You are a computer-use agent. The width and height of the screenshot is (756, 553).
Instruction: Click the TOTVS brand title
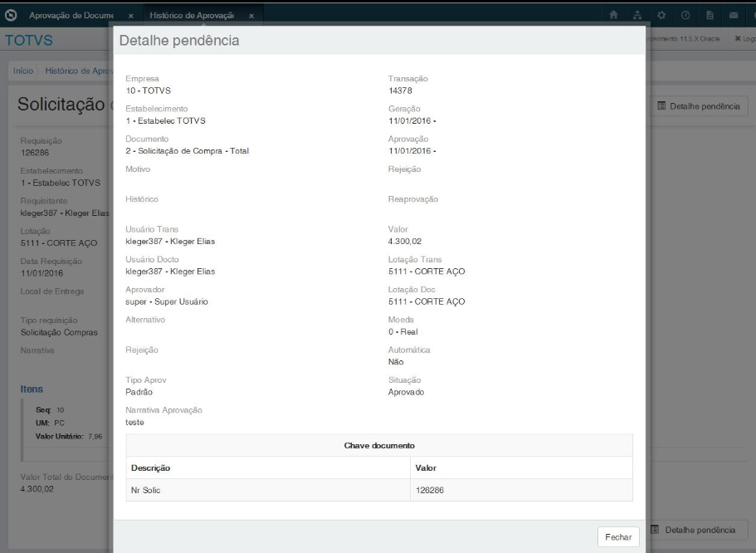pos(29,40)
